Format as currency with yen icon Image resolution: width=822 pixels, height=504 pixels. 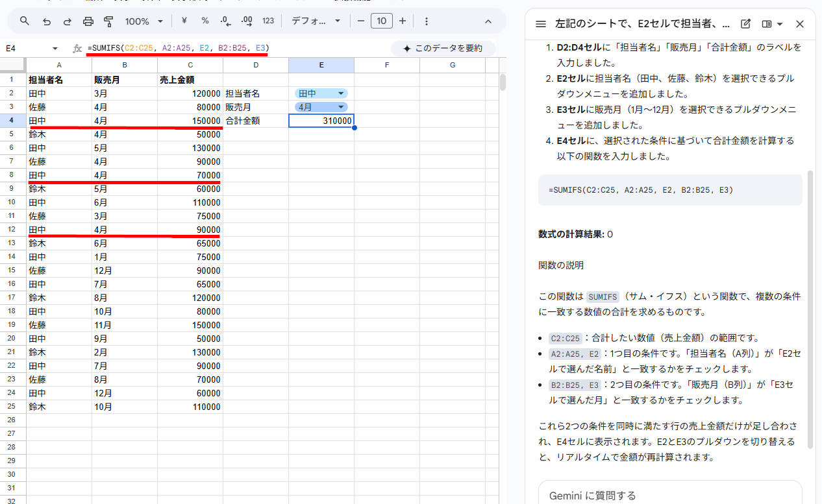tap(184, 21)
